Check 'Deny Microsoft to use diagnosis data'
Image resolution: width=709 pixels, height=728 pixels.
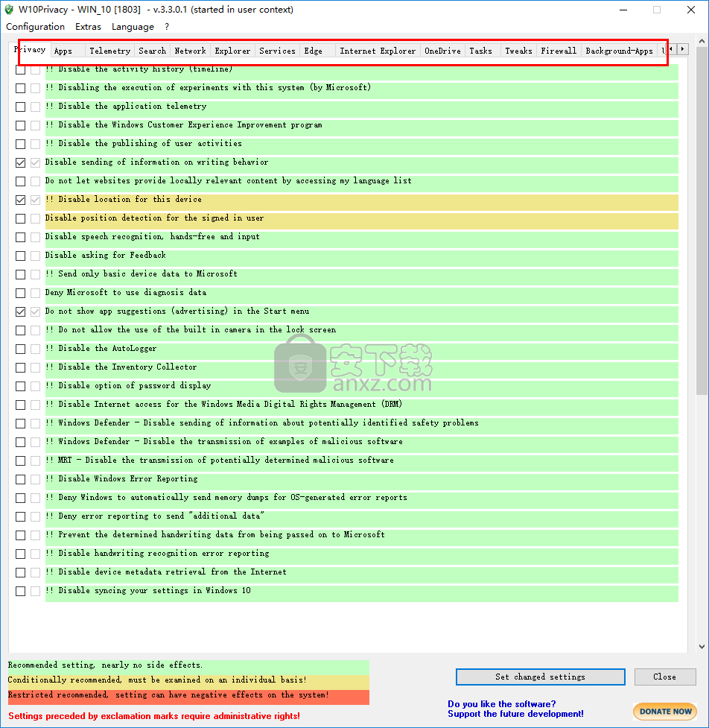[x=20, y=293]
